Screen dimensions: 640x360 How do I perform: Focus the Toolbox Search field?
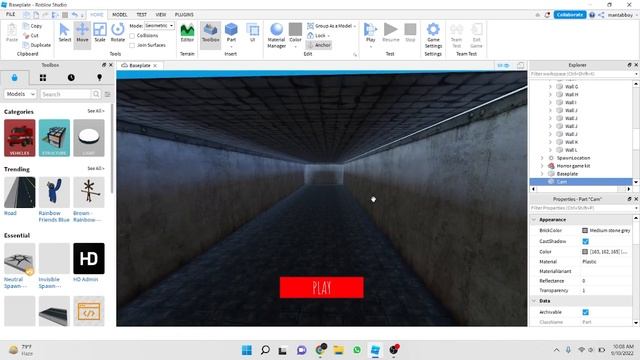click(65, 94)
